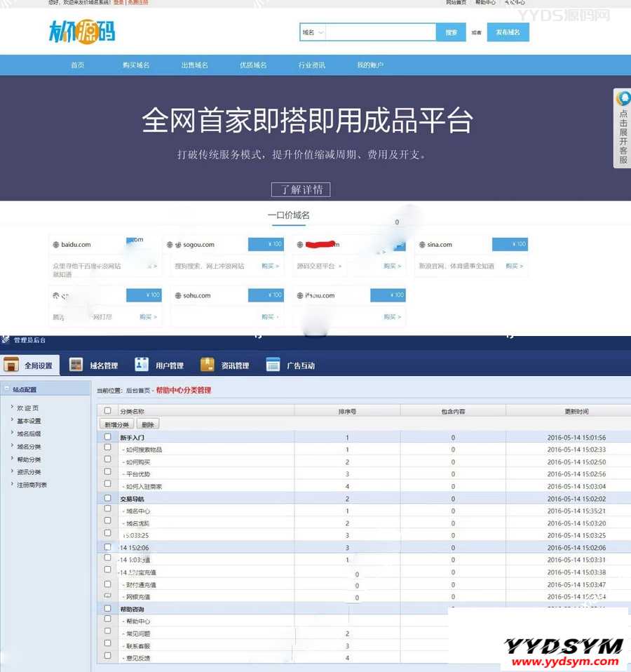
Task: Expand 帮助分类 in the left sidebar
Action: point(29,459)
